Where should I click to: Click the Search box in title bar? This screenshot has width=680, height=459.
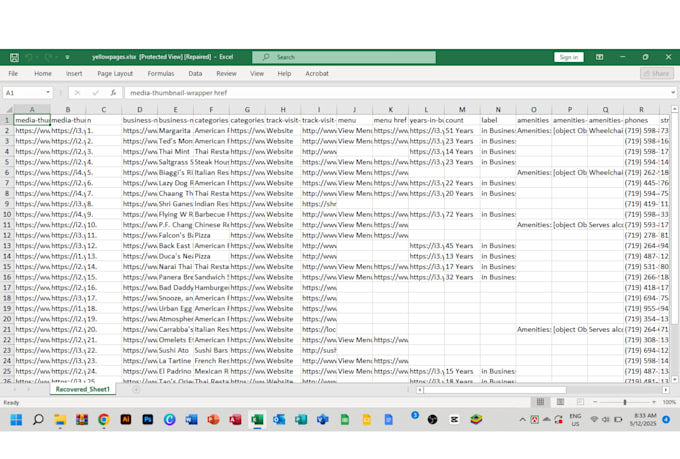coord(344,57)
